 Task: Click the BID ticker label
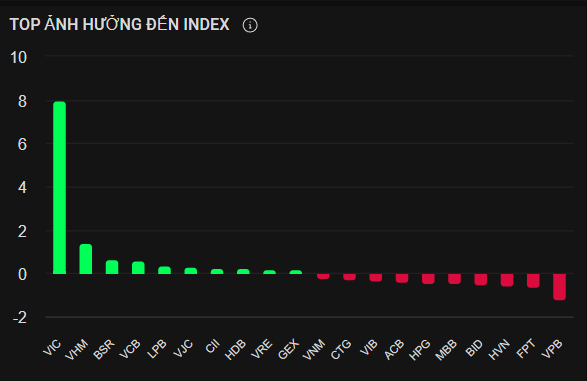(474, 348)
